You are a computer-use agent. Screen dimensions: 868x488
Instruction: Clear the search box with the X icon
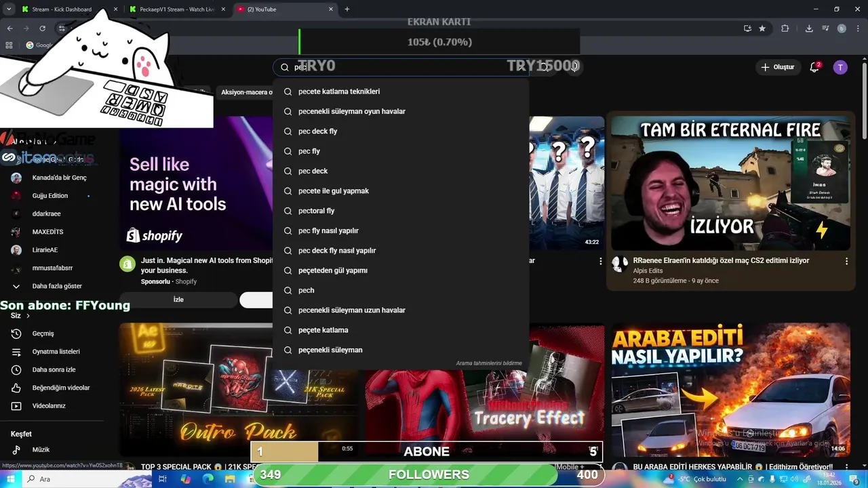tap(521, 66)
